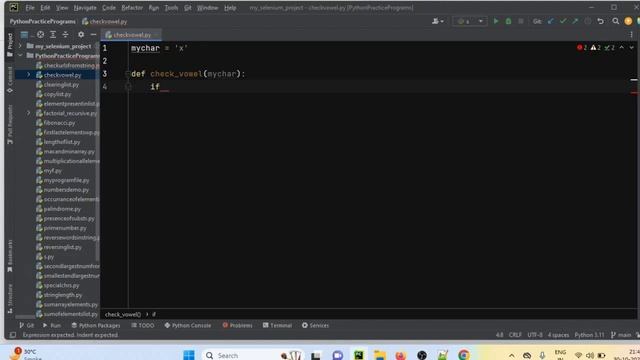The height and width of the screenshot is (360, 640).
Task: Open File menu
Action: (x=30, y=8)
